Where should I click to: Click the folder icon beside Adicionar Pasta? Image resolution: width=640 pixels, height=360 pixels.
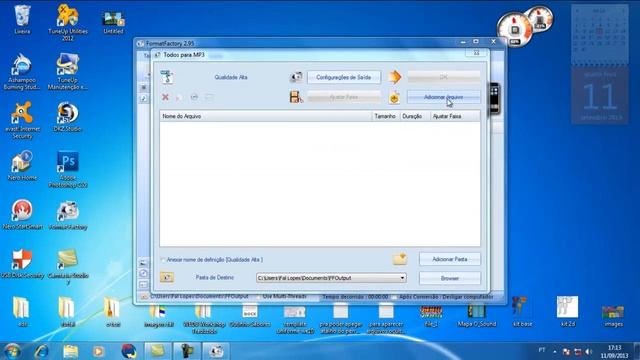400,259
